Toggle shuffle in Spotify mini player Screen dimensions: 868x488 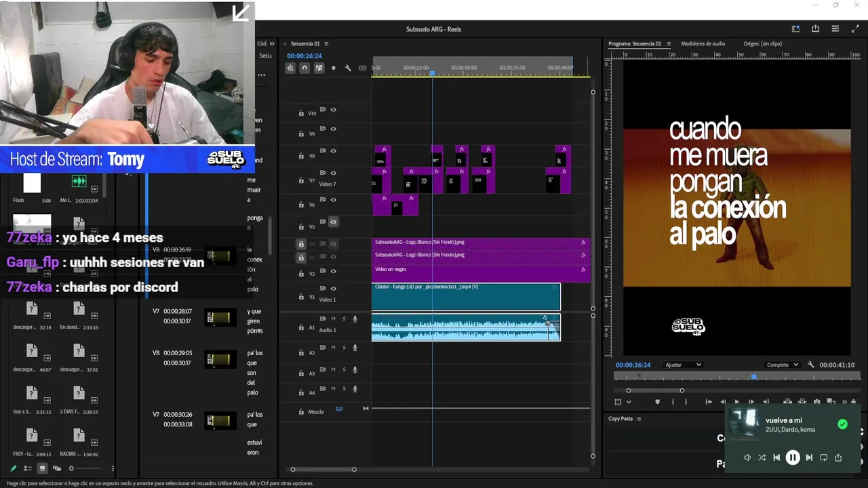tap(762, 457)
